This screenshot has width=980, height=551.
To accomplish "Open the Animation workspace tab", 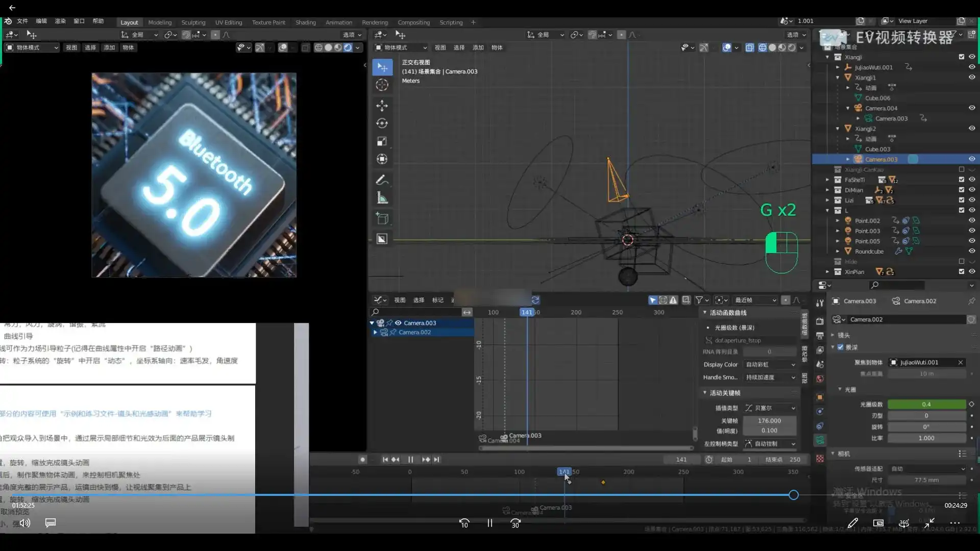I will [338, 22].
